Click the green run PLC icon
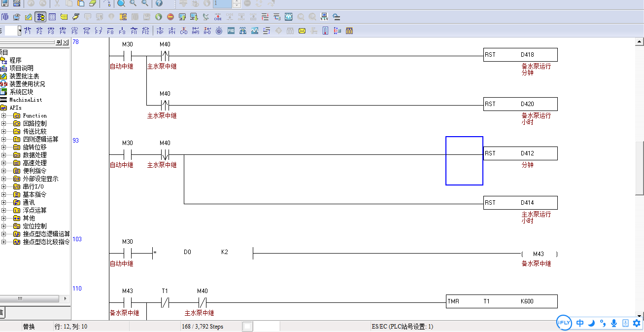The width and height of the screenshot is (644, 332). click(x=159, y=17)
